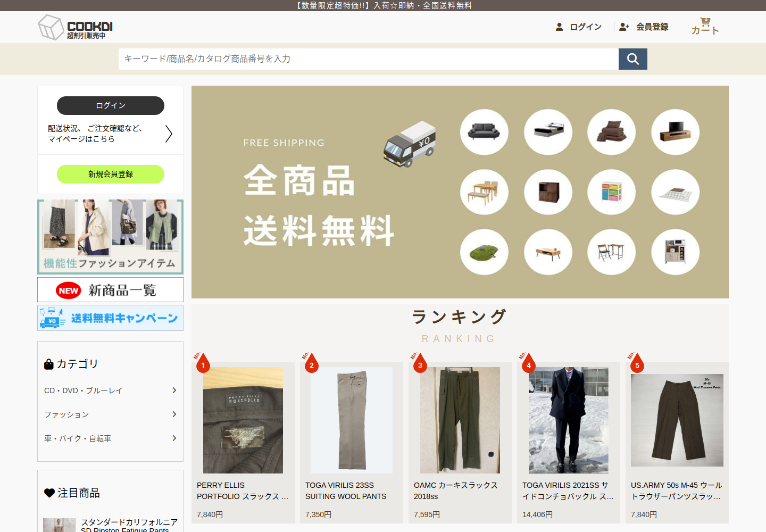Select the desk and chair circle icon
766x532 pixels.
(x=612, y=252)
